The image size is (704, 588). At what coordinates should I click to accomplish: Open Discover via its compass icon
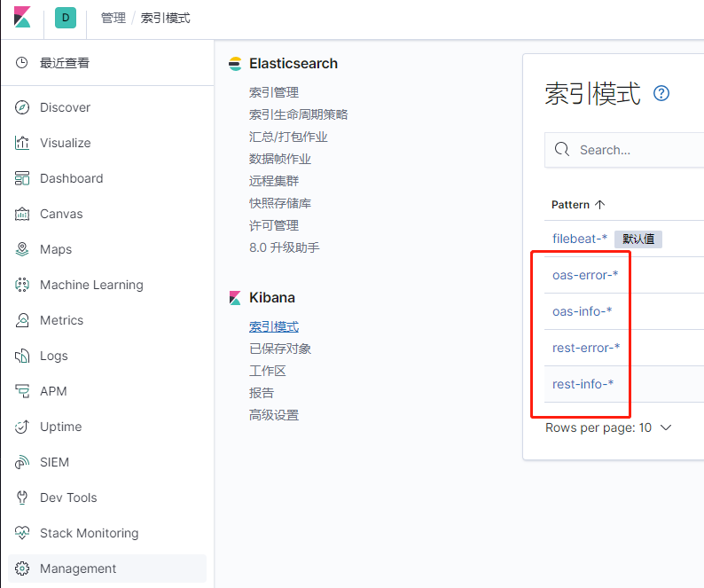(x=22, y=107)
